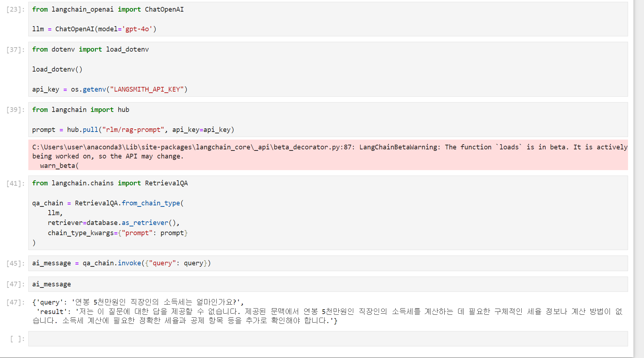Click the [47]: output prompt
The width and height of the screenshot is (644, 358).
(x=16, y=302)
